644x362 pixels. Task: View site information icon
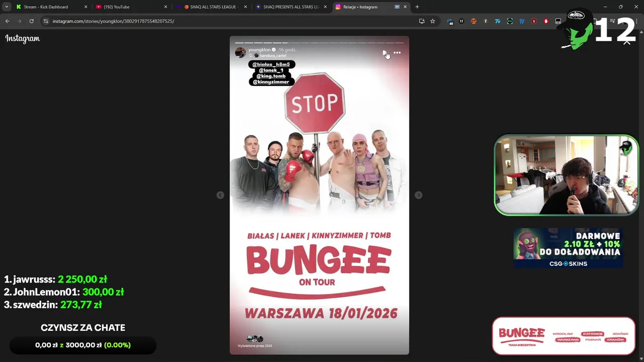point(46,21)
